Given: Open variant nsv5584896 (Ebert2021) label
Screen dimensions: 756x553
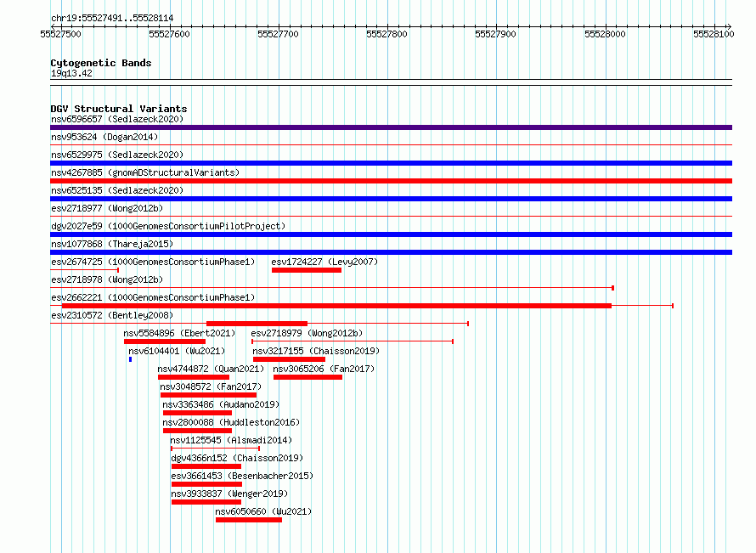Looking at the screenshot, I should click(x=179, y=333).
